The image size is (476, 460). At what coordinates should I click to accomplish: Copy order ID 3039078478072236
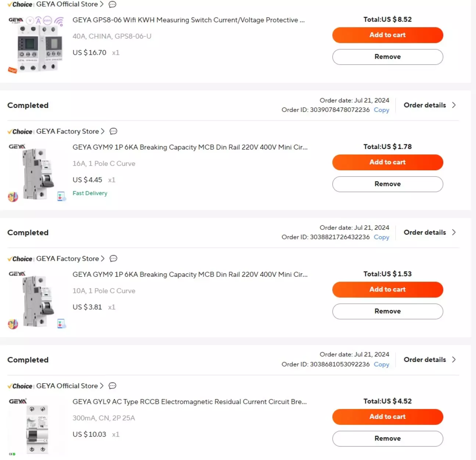point(381,110)
